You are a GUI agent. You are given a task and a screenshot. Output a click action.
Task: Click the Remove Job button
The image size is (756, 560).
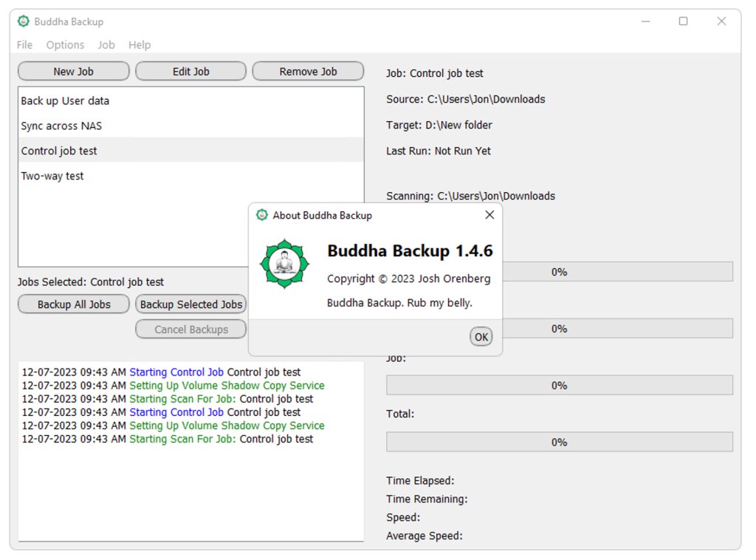pyautogui.click(x=308, y=72)
